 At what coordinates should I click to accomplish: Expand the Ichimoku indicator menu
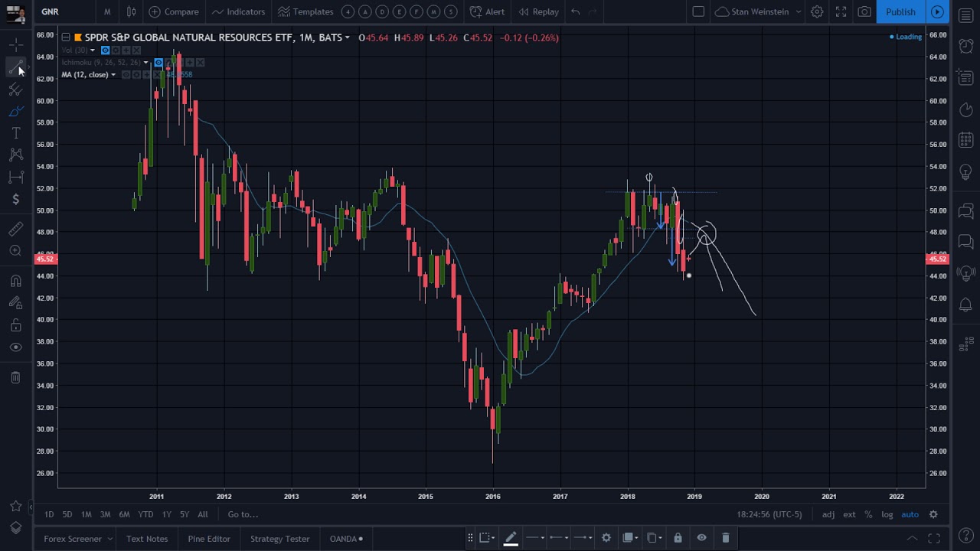tap(145, 63)
